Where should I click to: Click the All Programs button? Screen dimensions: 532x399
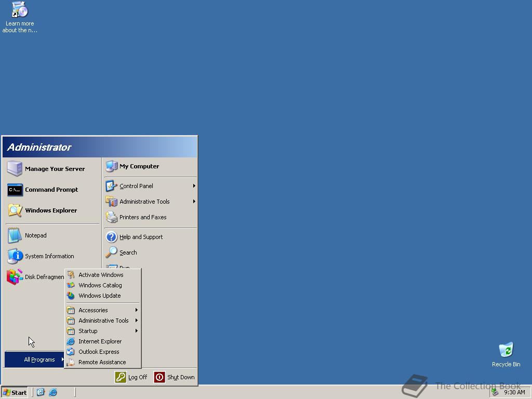[35, 360]
